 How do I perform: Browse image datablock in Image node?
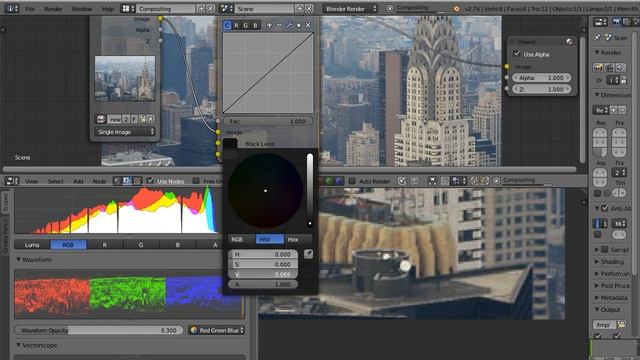[x=101, y=119]
